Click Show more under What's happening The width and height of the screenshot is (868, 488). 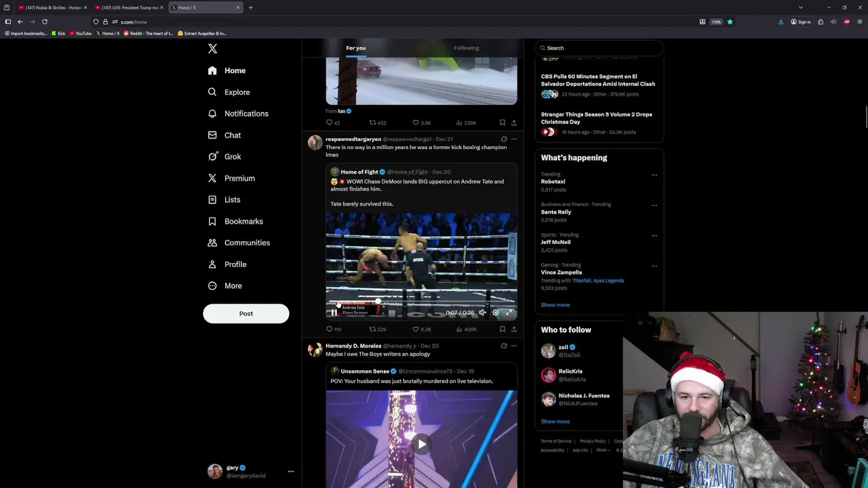click(555, 305)
